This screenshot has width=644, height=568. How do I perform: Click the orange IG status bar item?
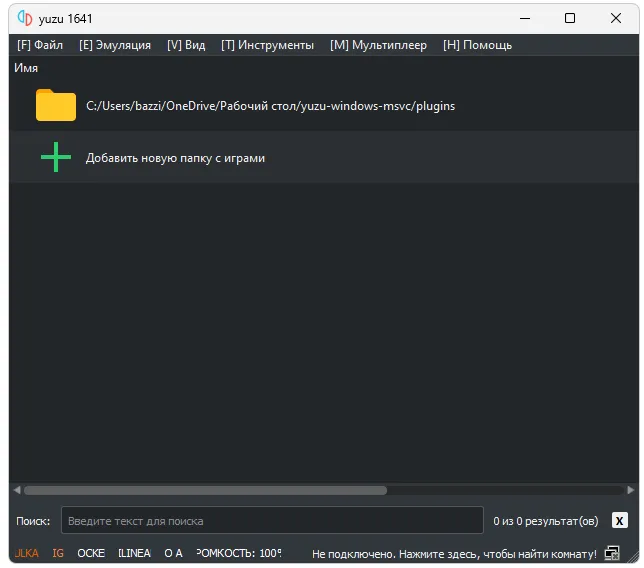point(58,553)
